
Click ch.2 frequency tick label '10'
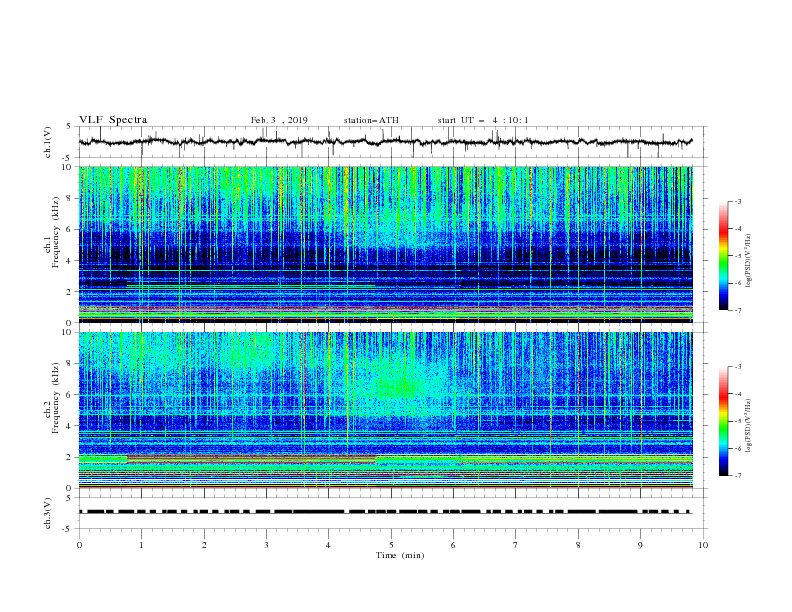[x=67, y=332]
